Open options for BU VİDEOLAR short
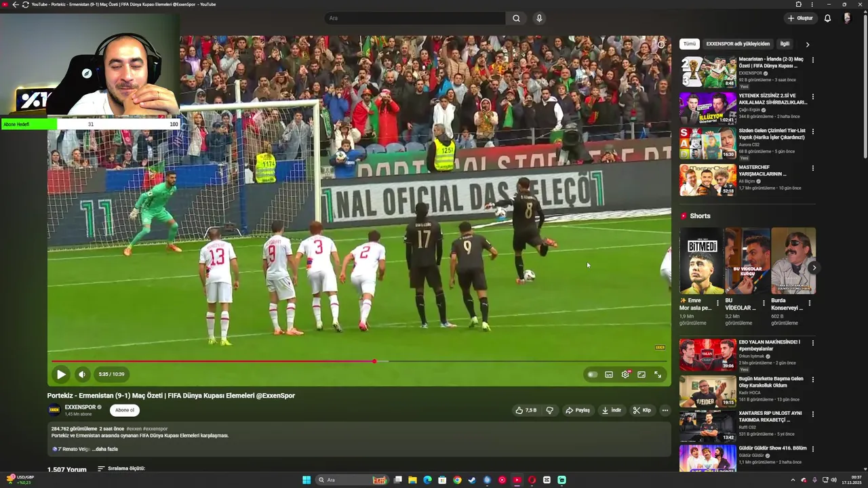 (764, 303)
